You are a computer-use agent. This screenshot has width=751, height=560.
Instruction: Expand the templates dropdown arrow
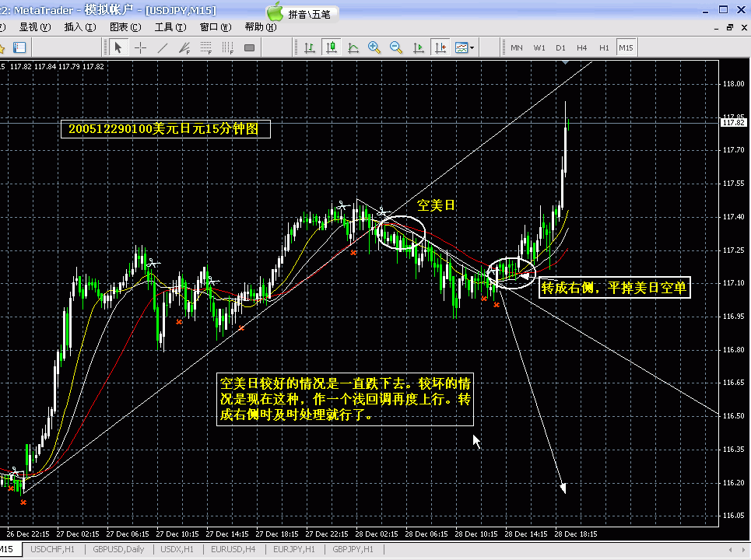click(472, 47)
